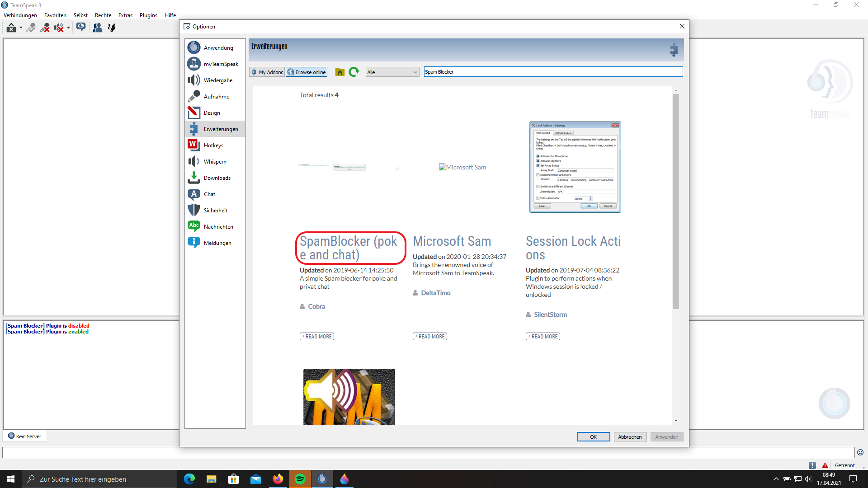Screen dimensions: 868x488
Task: Click READ MORE under Microsoft Sam
Action: pos(430,337)
